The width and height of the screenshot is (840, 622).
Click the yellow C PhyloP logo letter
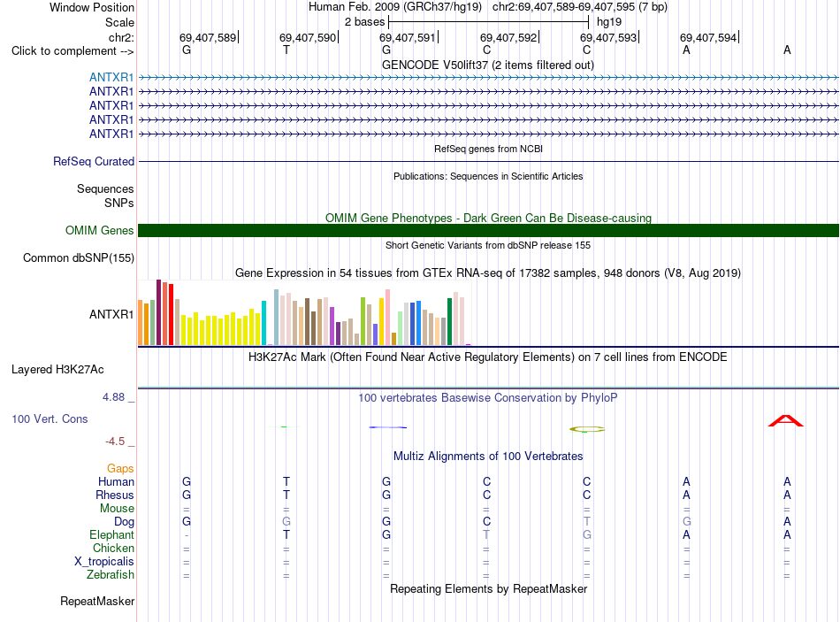coord(586,429)
